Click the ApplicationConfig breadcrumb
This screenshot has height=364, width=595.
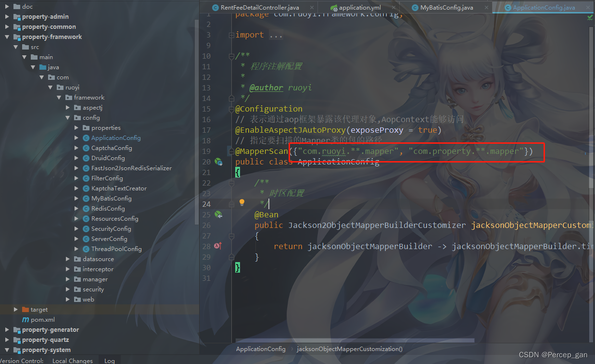point(261,349)
